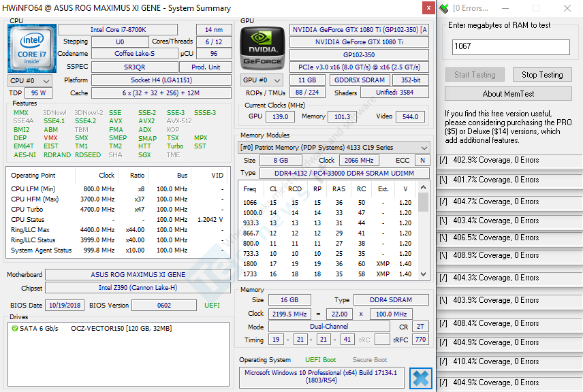The height and width of the screenshot is (392, 583).
Task: Click the BIOS Date 10/19/2018 value
Action: pyautogui.click(x=65, y=305)
